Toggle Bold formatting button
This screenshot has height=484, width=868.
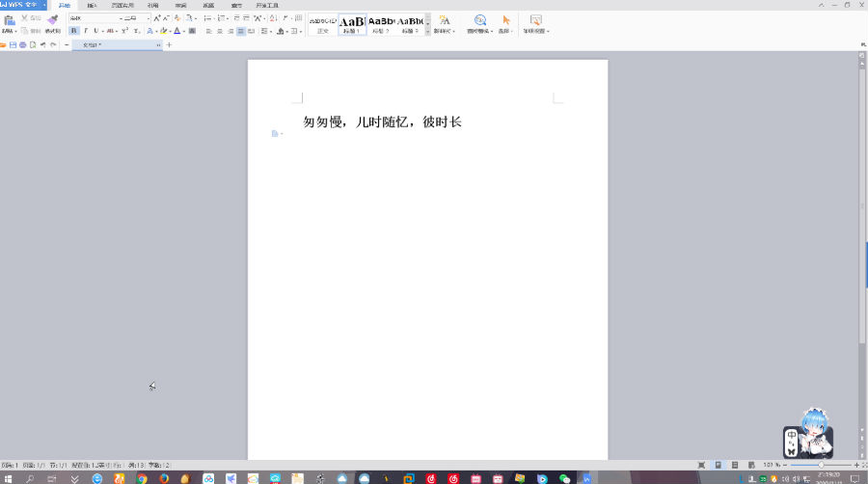pyautogui.click(x=74, y=31)
